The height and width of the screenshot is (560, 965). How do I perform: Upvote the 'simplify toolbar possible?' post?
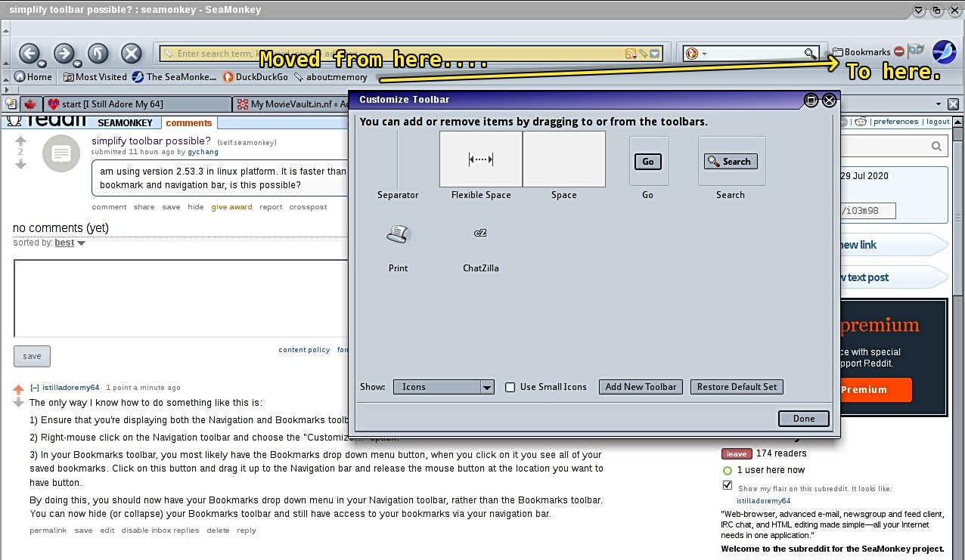(x=20, y=140)
